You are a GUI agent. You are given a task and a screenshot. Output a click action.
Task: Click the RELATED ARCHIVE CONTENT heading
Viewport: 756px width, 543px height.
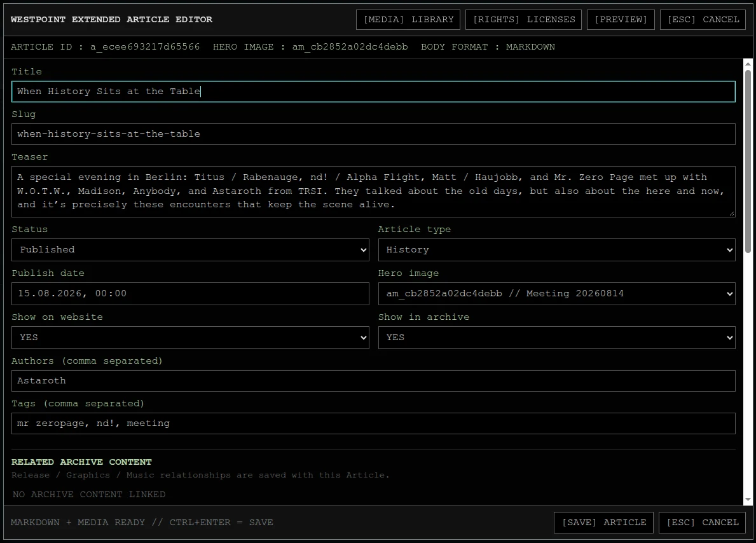(81, 462)
